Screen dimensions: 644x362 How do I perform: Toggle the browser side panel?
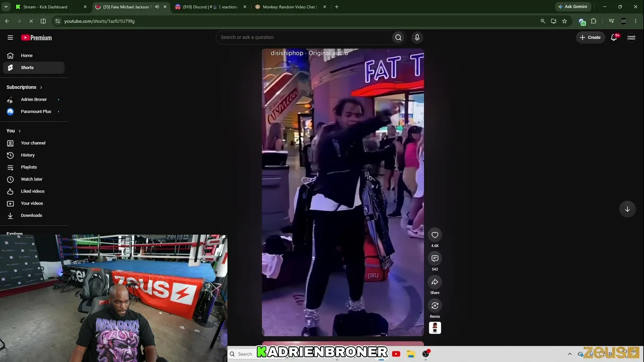[x=43, y=21]
